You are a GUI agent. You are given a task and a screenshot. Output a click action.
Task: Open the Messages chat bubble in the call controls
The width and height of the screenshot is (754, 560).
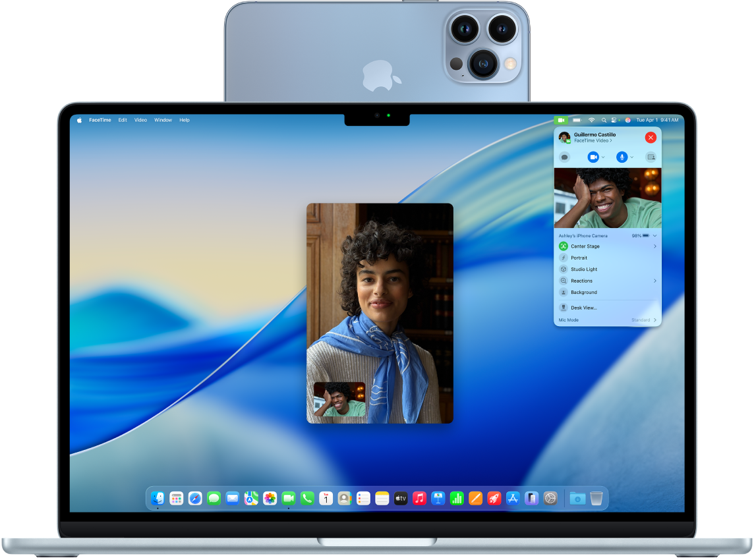(x=564, y=157)
